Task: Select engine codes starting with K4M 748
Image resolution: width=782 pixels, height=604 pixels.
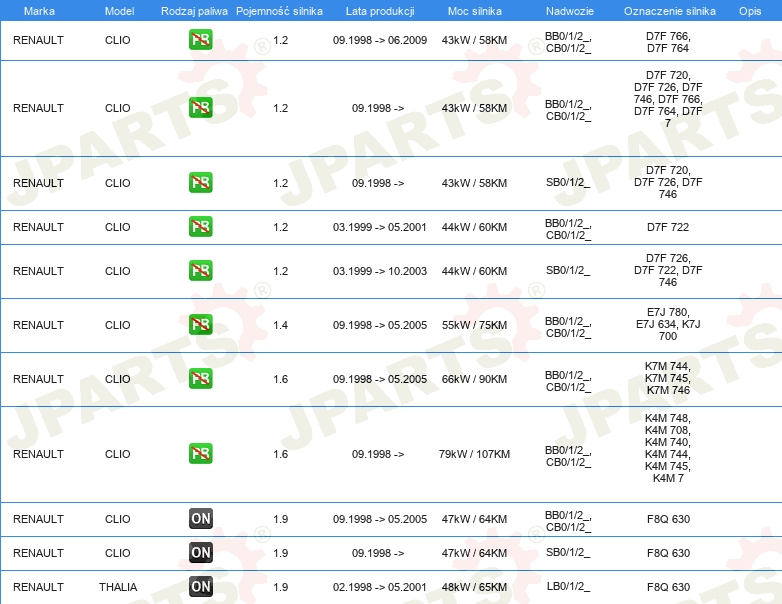Action: [668, 448]
